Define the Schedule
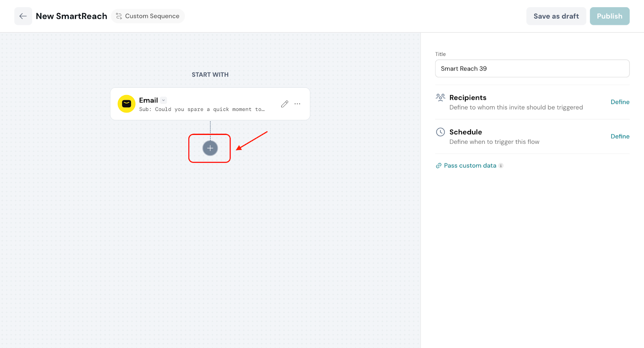Viewport: 644px width, 348px height. [x=620, y=137]
